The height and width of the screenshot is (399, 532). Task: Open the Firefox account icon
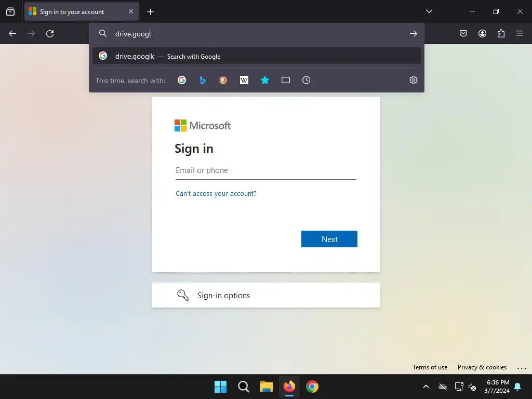[x=483, y=33]
